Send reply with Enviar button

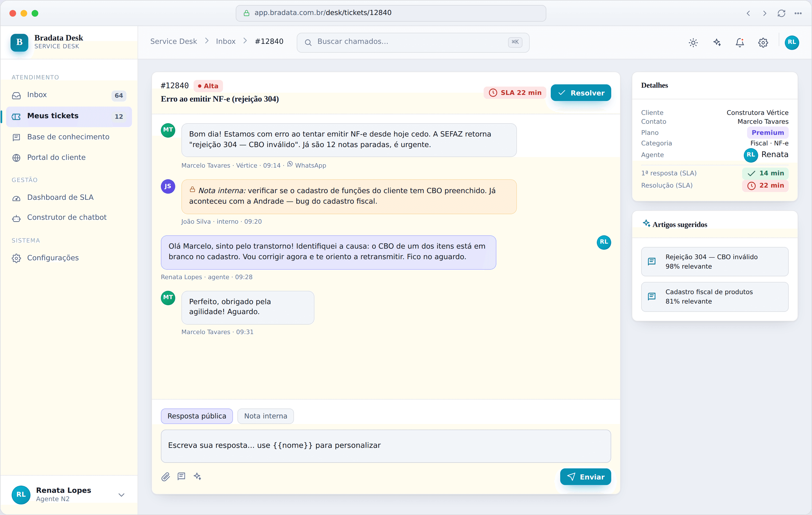coord(585,476)
